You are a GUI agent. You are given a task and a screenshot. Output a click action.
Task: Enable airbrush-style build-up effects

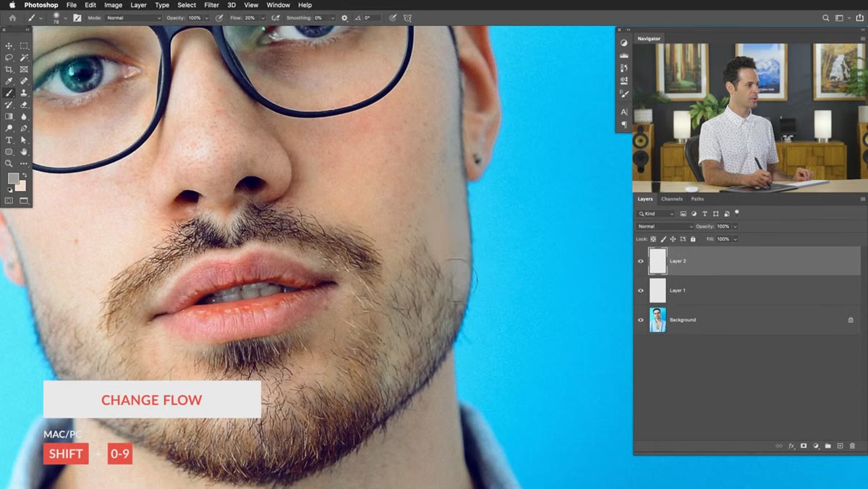276,17
